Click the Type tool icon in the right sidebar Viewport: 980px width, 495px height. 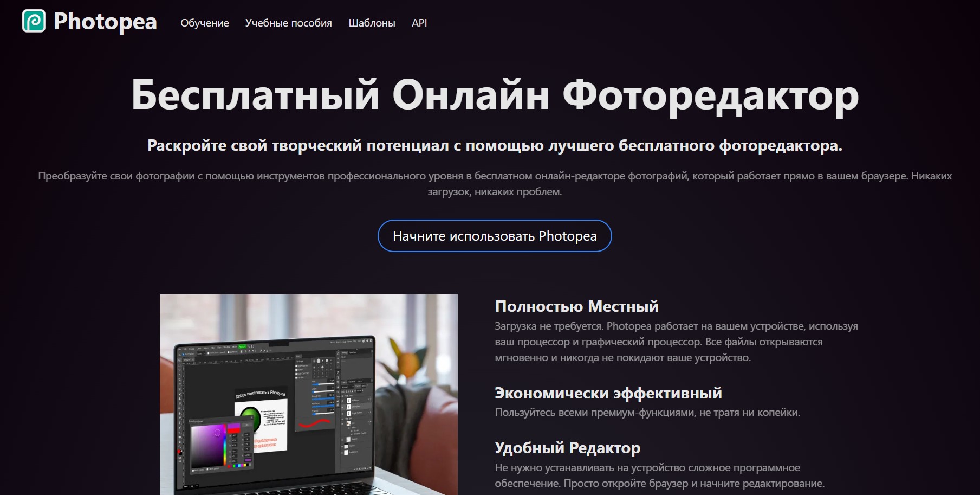tap(338, 387)
